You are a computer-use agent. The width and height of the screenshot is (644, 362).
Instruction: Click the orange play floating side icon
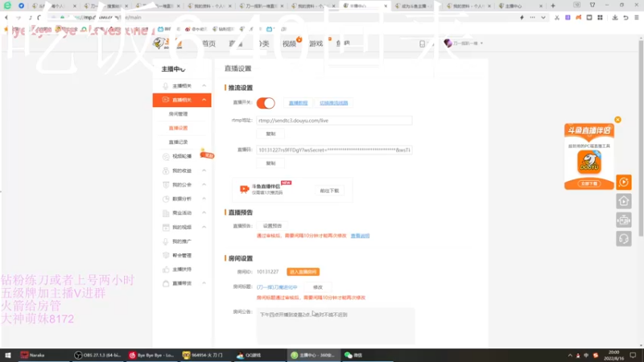(x=623, y=183)
